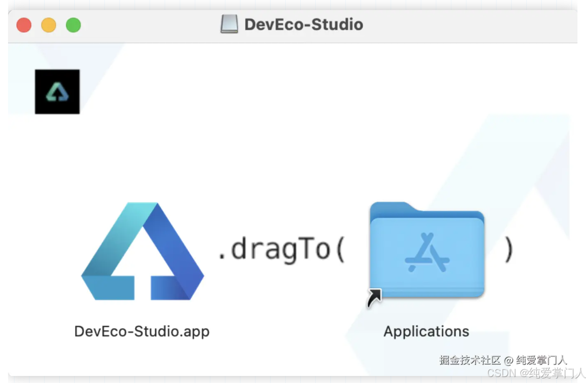588x383 pixels.
Task: Maximize the window using the green button
Action: tap(73, 25)
